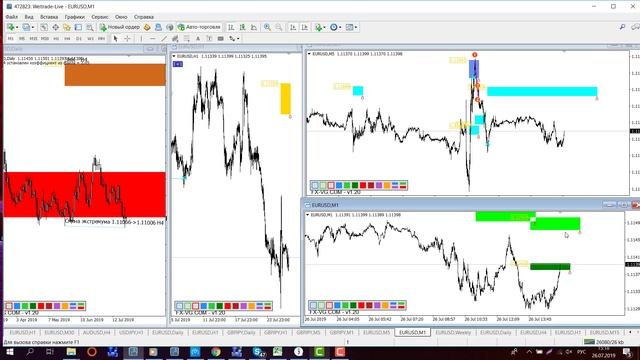The image size is (640, 360).
Task: Expand triangle beside EURUSD,M1 chart header
Action: (x=308, y=215)
